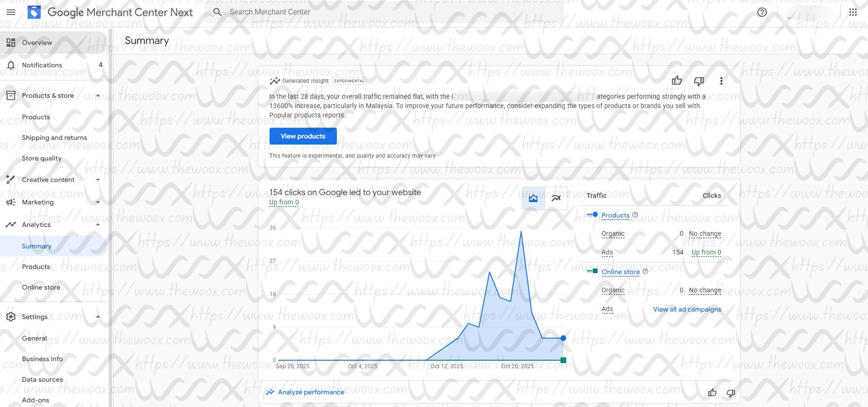Thumbs down the generated insight
The width and height of the screenshot is (868, 407).
click(699, 81)
